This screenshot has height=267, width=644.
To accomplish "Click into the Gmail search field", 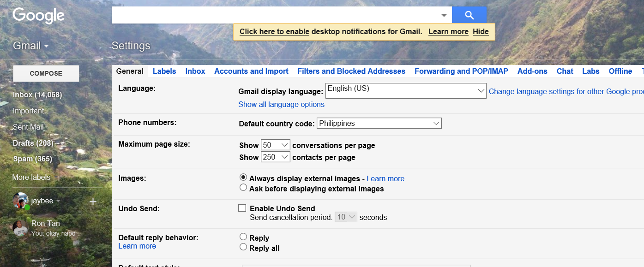I will point(275,15).
